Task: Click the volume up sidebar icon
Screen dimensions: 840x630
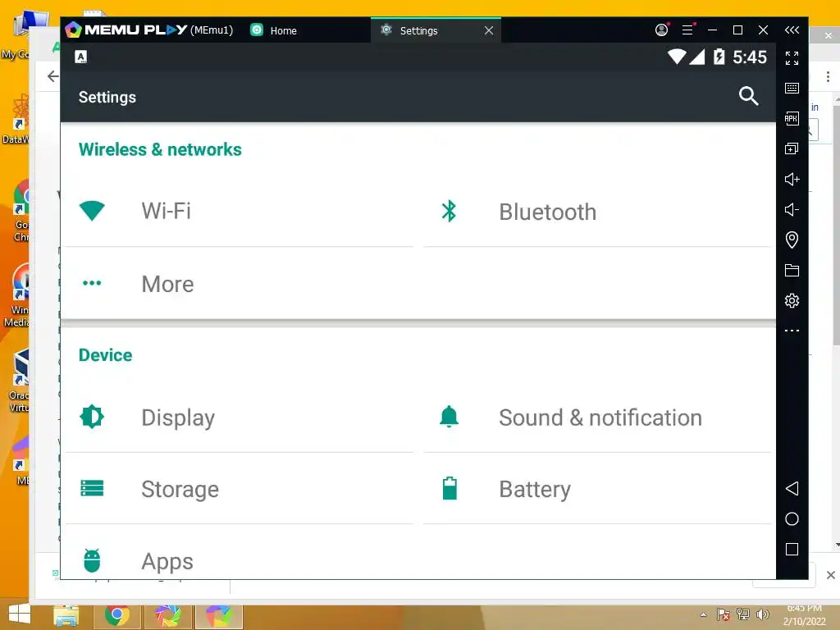Action: [792, 179]
